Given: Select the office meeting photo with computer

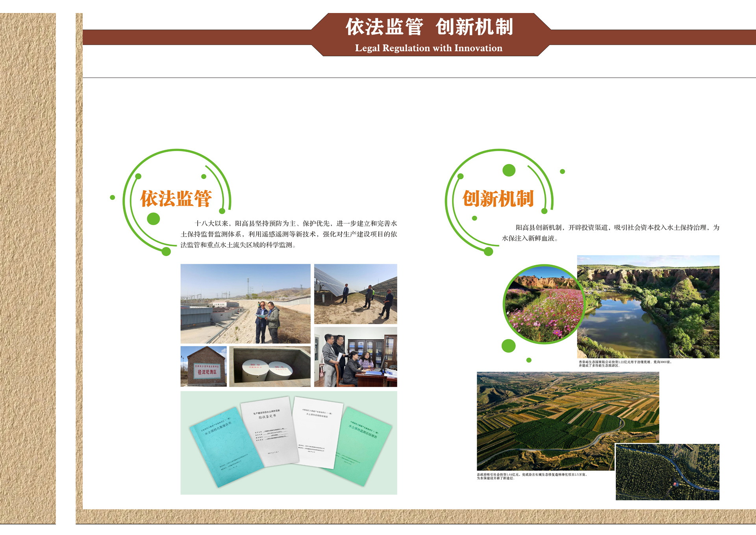Looking at the screenshot, I should (x=356, y=357).
